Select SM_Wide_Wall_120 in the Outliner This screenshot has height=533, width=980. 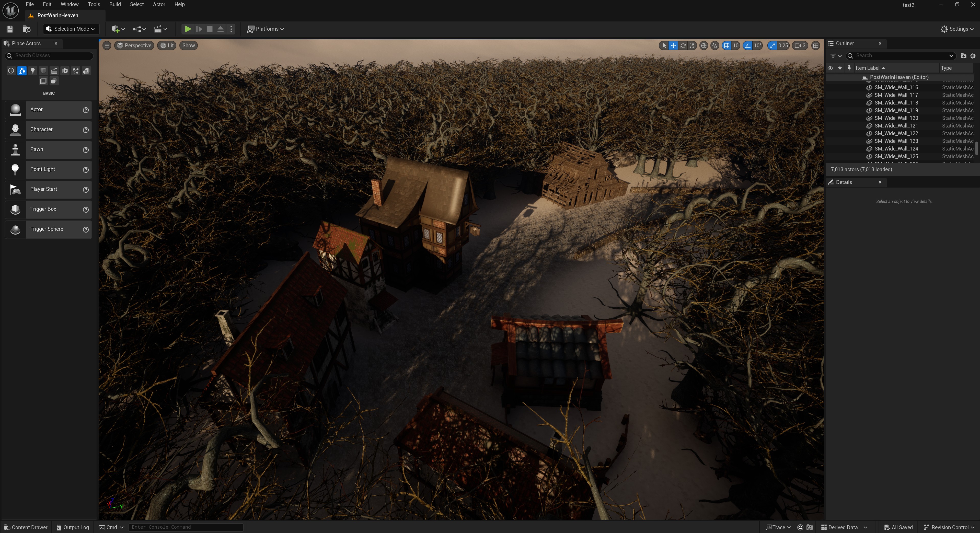click(x=896, y=118)
